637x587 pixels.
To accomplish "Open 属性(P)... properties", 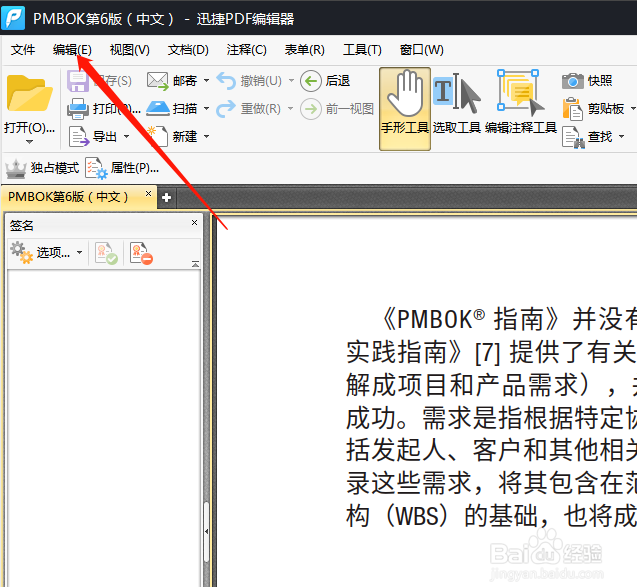I will pyautogui.click(x=122, y=168).
